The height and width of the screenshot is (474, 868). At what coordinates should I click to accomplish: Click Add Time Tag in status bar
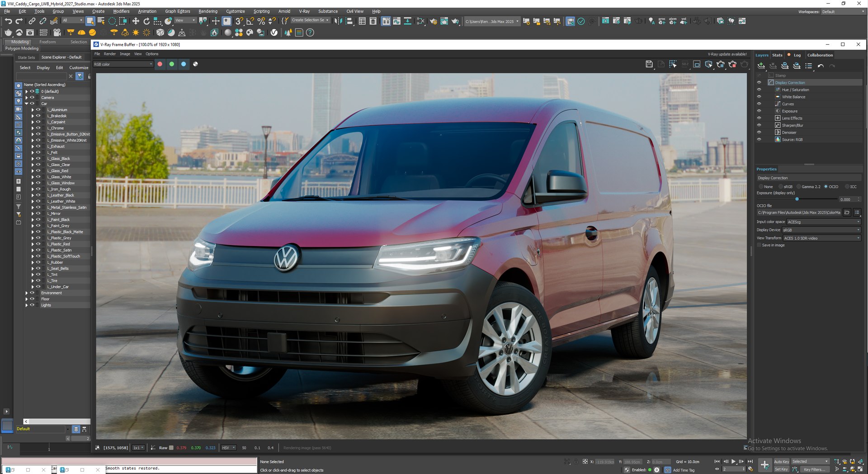point(684,470)
